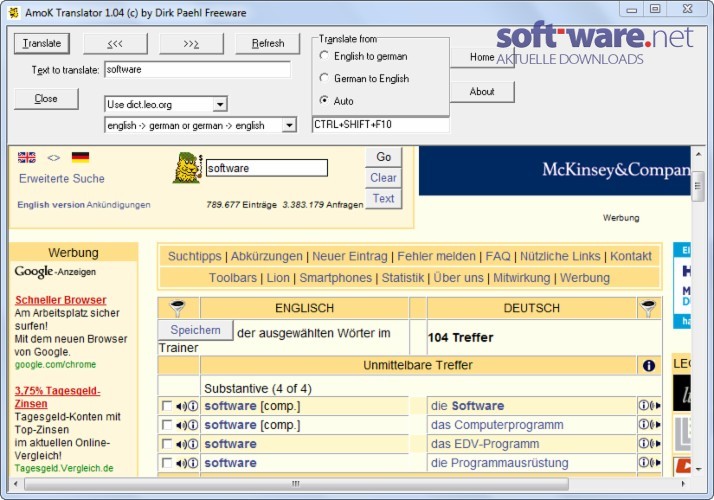Open the Suchtipps navigation link
The height and width of the screenshot is (500, 714).
(194, 256)
